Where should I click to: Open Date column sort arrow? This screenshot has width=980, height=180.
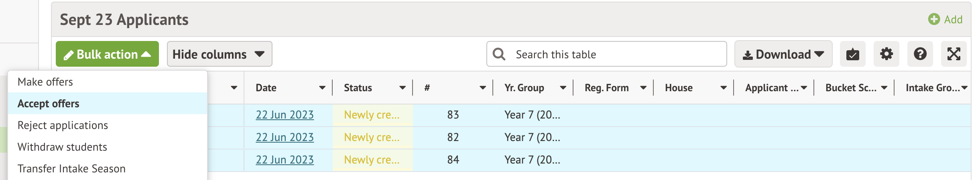322,88
